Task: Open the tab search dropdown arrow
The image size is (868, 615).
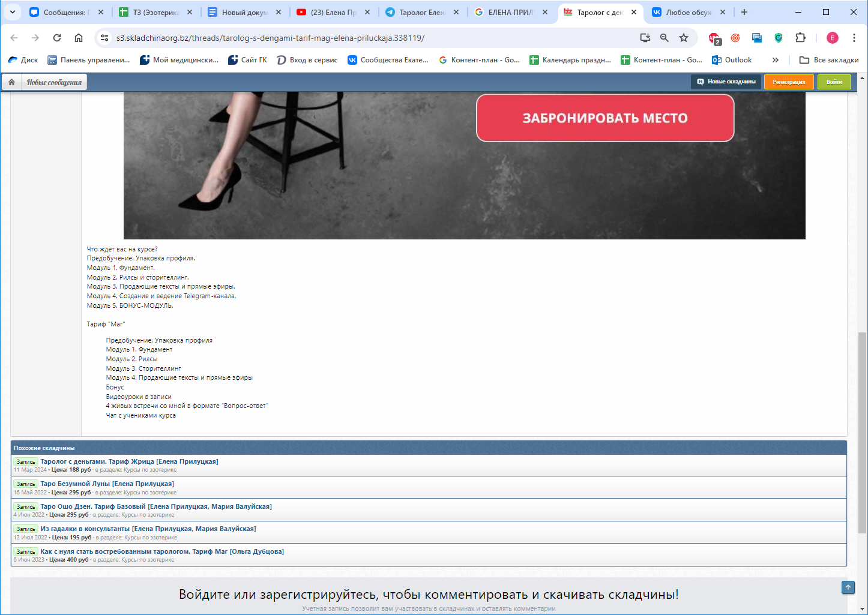Action: [12, 12]
